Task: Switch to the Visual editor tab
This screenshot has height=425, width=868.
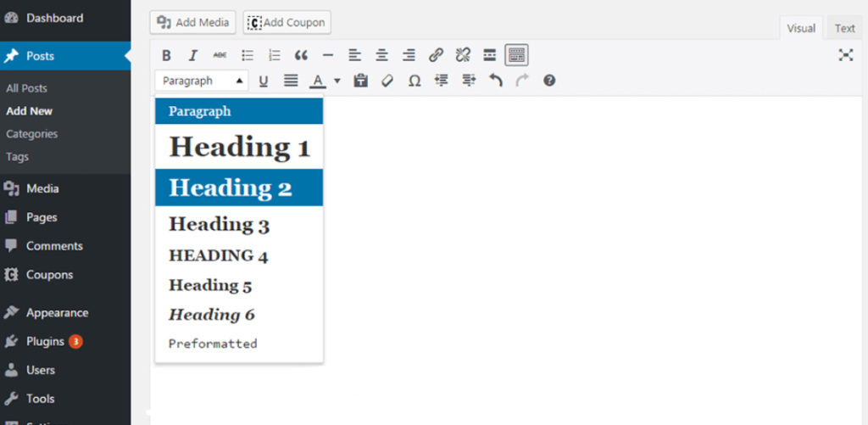Action: [x=801, y=28]
